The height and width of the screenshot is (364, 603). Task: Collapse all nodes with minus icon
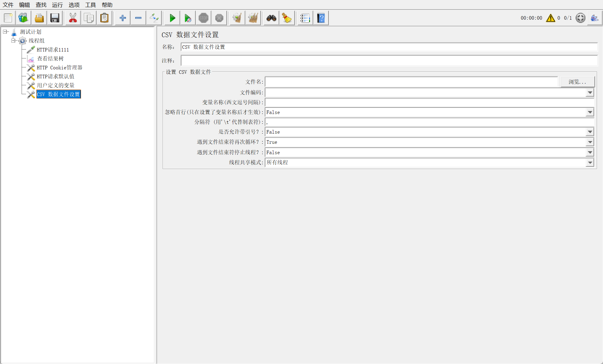point(138,18)
